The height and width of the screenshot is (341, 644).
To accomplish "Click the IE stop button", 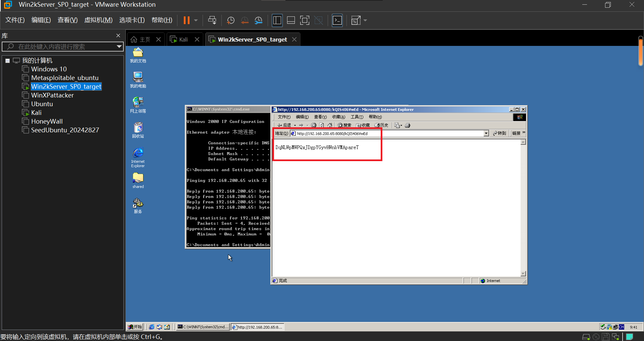I will (314, 125).
